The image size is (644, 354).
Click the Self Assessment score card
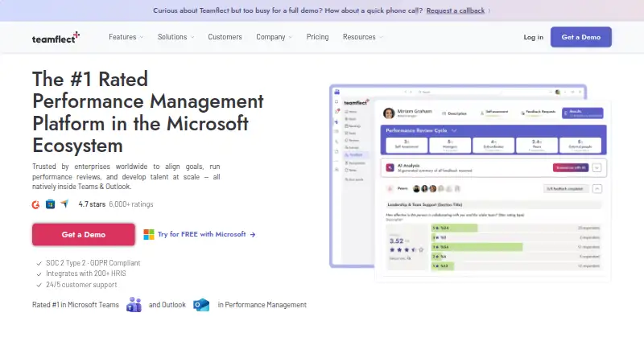click(407, 145)
